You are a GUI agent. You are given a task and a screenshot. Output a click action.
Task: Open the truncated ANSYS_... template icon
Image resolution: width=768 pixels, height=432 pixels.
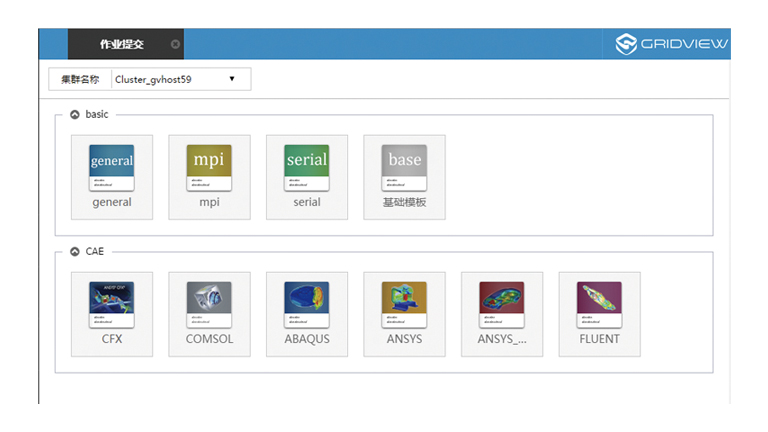(x=502, y=304)
